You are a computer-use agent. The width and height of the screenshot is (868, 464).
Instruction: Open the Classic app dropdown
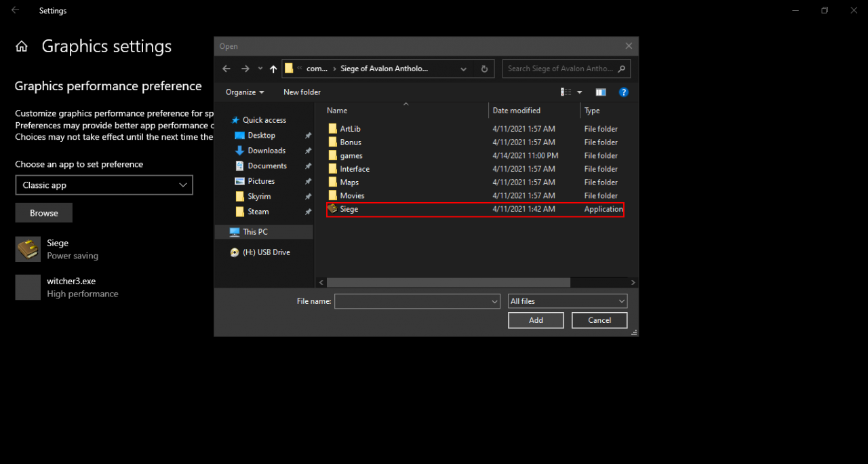[104, 185]
